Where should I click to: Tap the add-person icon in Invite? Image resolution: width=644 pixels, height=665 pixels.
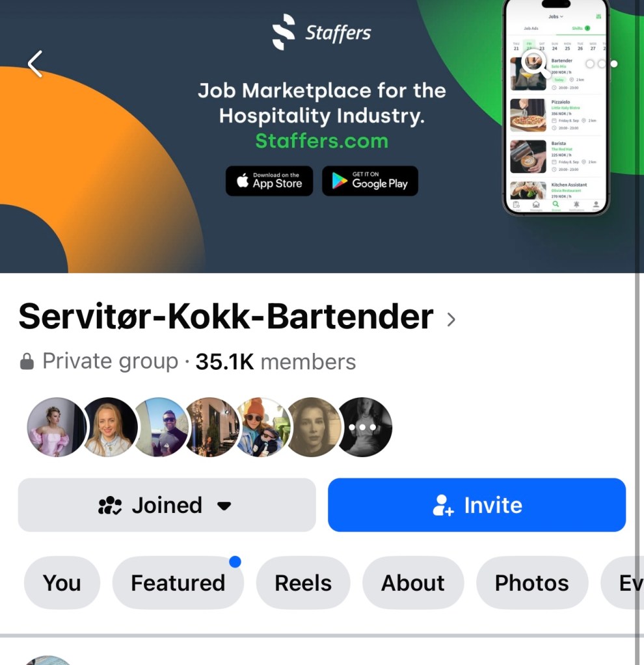[x=443, y=505]
